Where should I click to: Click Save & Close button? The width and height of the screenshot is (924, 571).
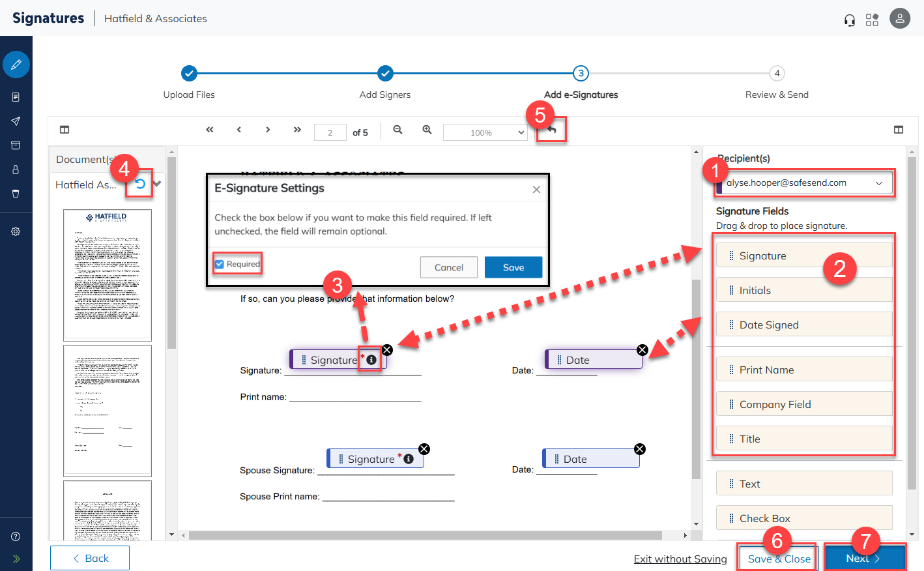[x=779, y=559]
